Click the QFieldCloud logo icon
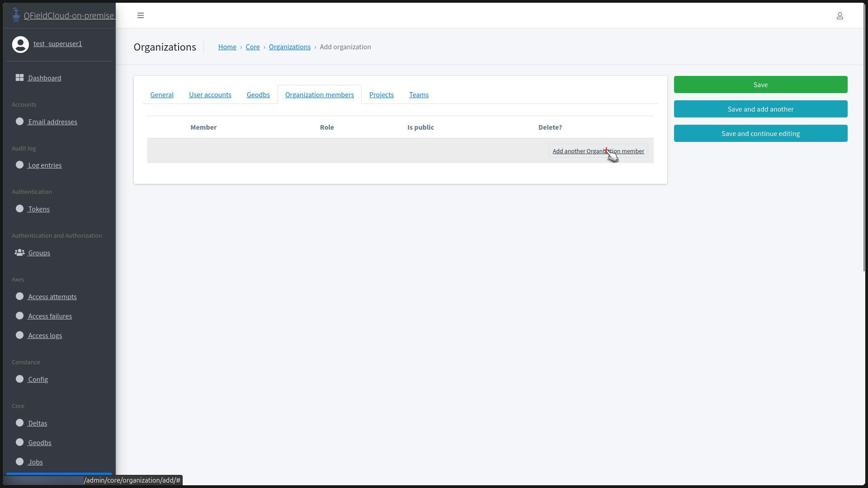868x488 pixels. pos(16,15)
